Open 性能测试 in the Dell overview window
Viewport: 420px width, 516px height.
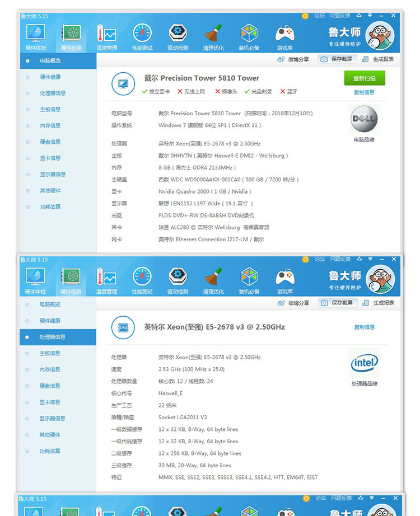[142, 37]
